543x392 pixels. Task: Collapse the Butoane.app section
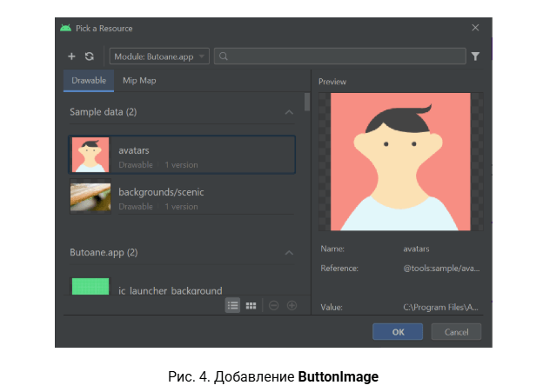click(289, 253)
